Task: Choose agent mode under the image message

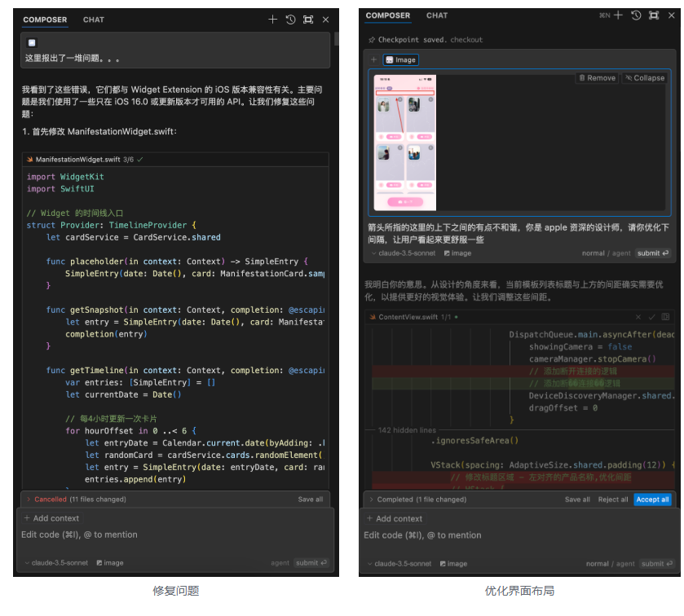Action: [620, 253]
